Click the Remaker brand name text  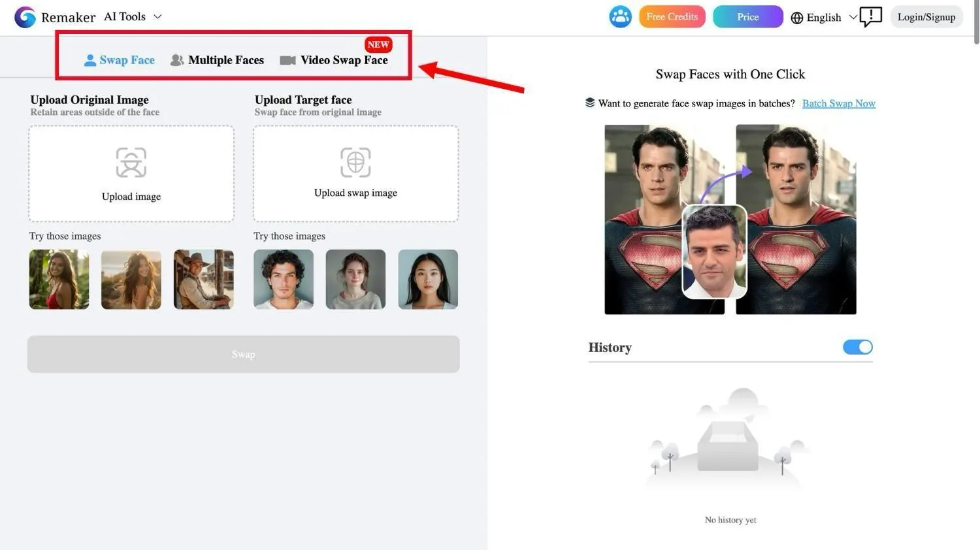coord(68,18)
